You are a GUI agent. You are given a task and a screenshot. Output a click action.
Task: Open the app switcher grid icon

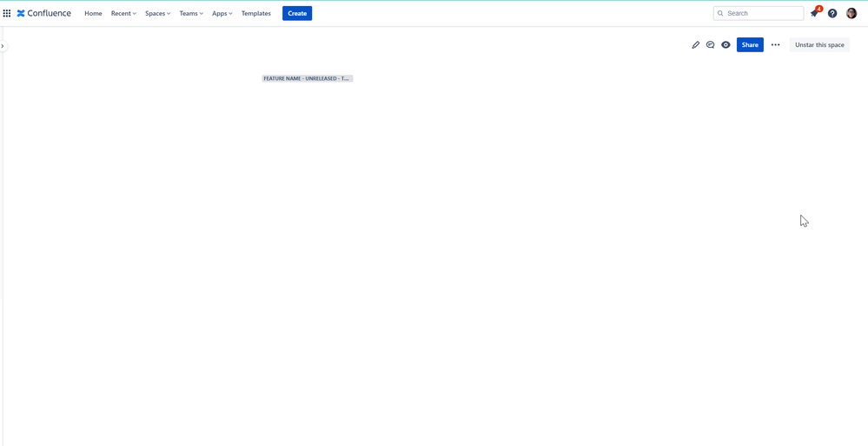(x=7, y=13)
